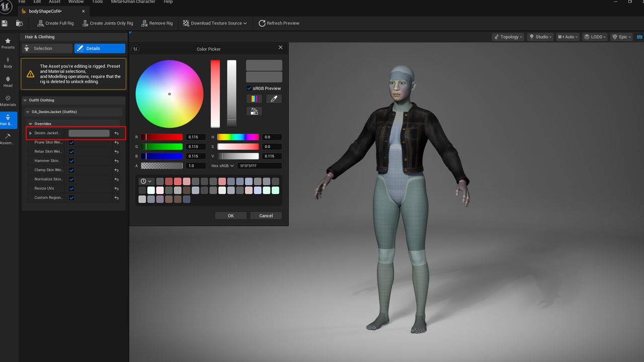644x362 pixels.
Task: Collapse OA_DenimJacket (Outfits) section
Action: point(28,112)
